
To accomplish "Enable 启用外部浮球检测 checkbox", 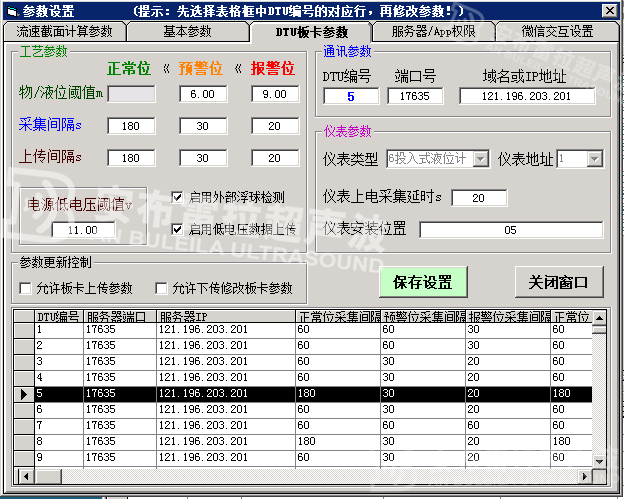I will coord(178,197).
